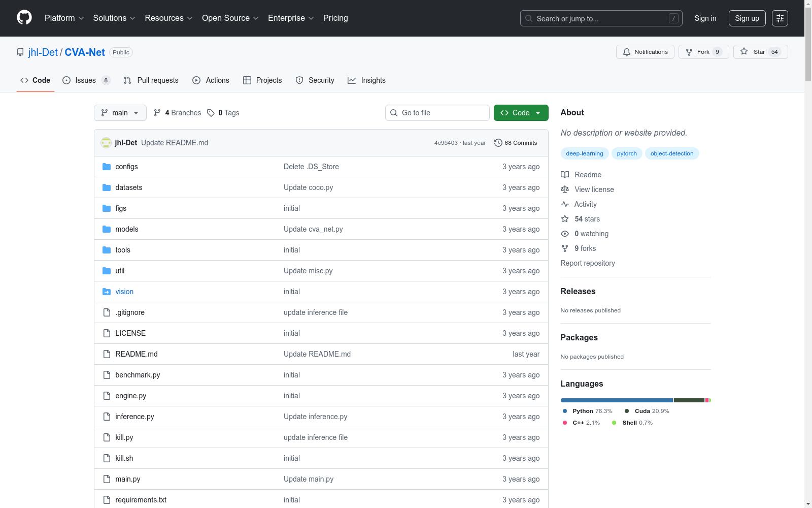
Task: Click the models folder icon
Action: tap(107, 229)
